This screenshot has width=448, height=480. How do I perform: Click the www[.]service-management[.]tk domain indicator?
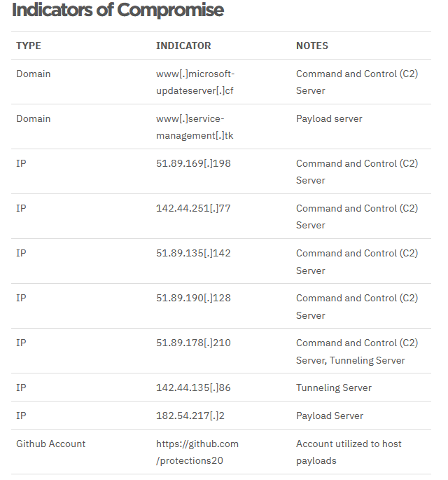click(195, 127)
